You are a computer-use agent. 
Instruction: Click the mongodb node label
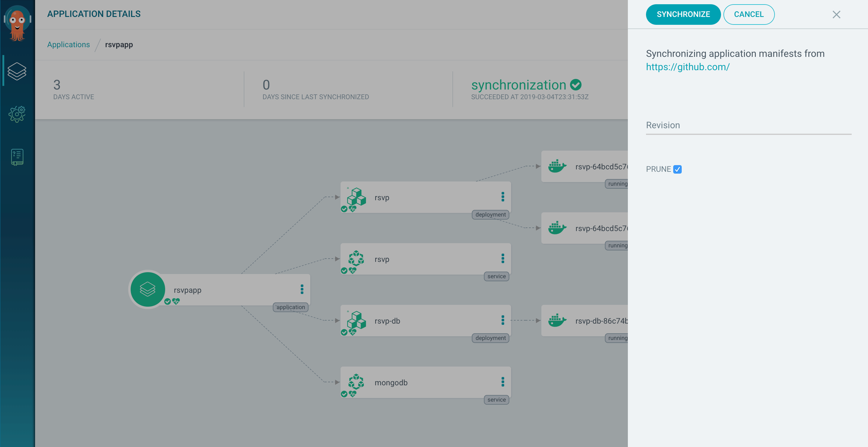pos(391,383)
